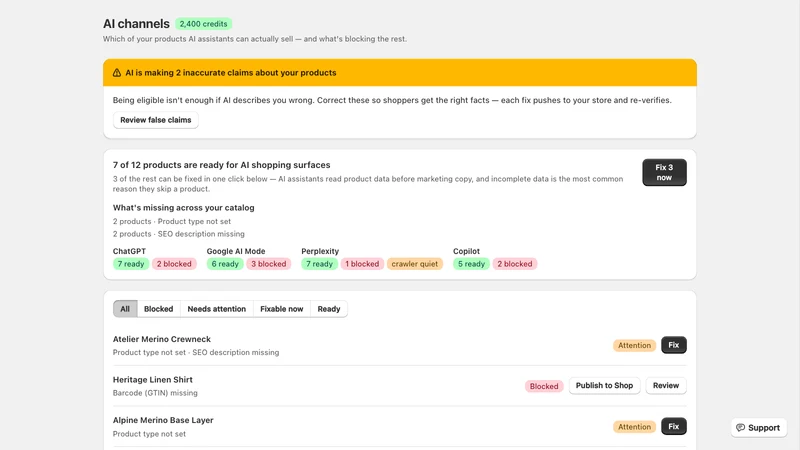This screenshot has width=800, height=450.
Task: Click the crawler quiet badge
Action: pyautogui.click(x=415, y=264)
